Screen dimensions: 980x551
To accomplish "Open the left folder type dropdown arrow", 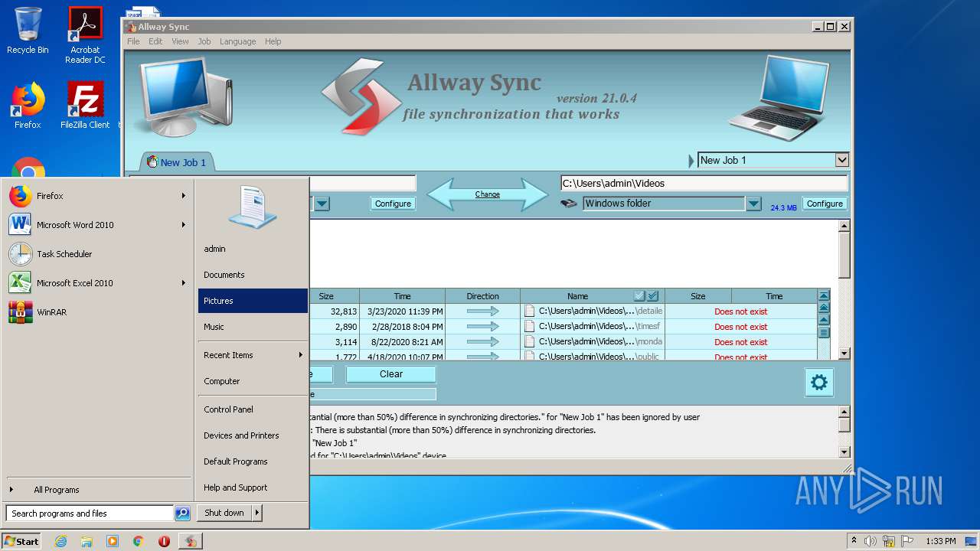I will pos(322,204).
